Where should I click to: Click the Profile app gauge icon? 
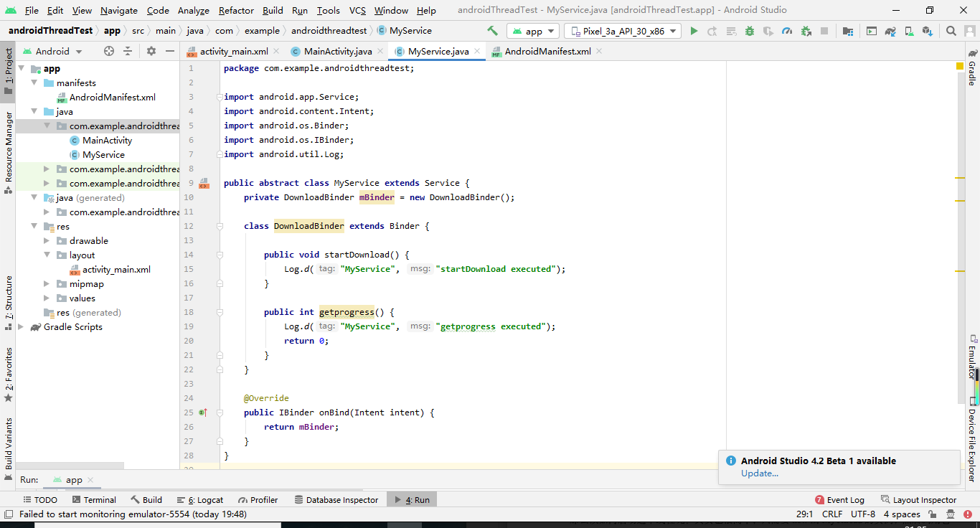tap(787, 31)
